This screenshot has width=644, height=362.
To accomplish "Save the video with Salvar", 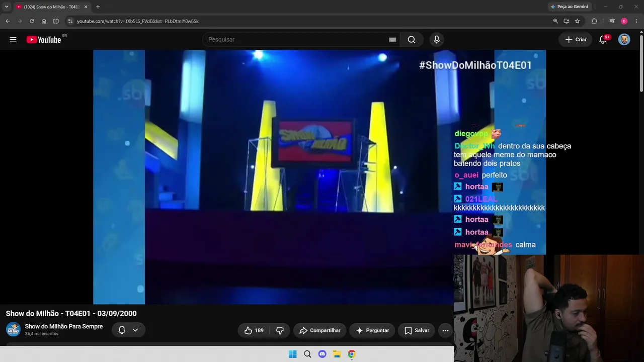I will click(417, 330).
